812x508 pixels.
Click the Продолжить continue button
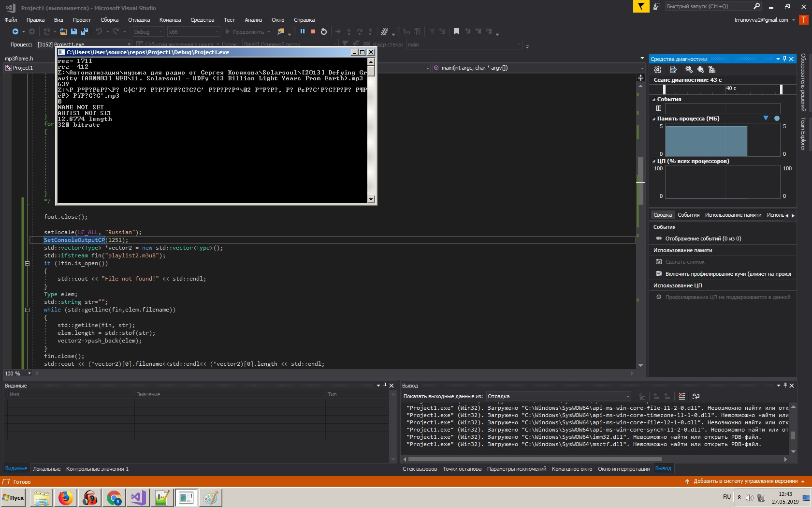(x=248, y=32)
